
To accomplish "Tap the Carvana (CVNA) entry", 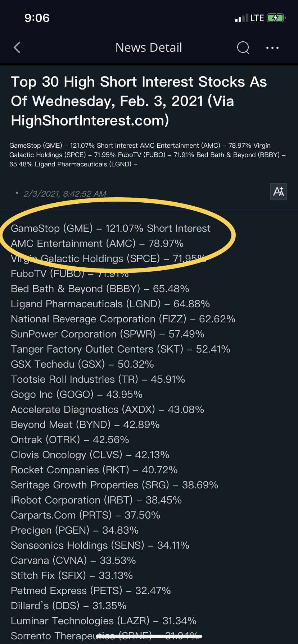I will click(x=73, y=561).
